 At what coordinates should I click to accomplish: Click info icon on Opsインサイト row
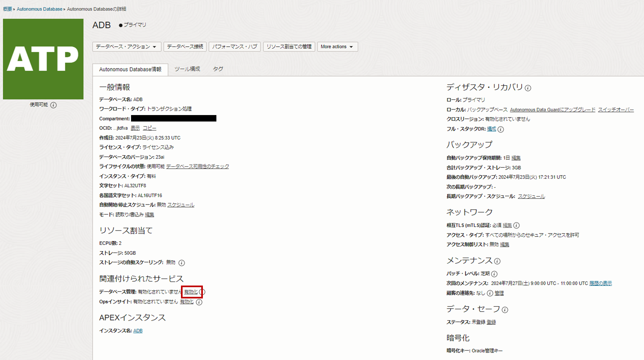coord(199,302)
